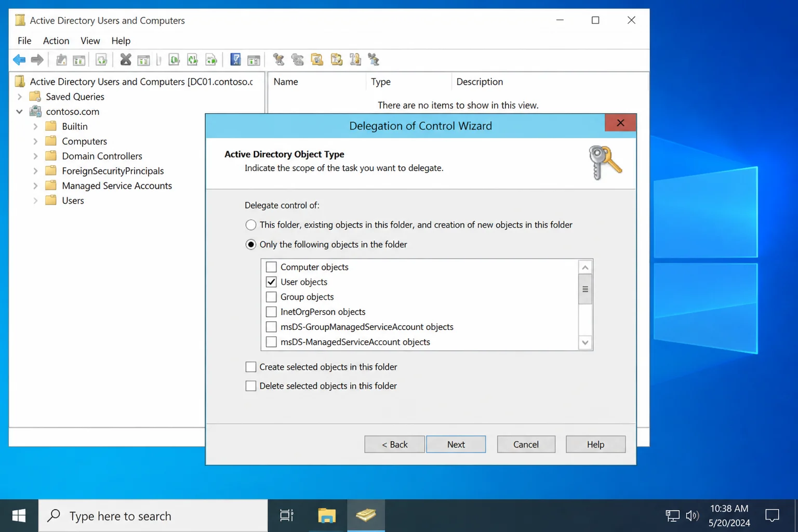
Task: Open File Explorer from the taskbar
Action: click(327, 515)
